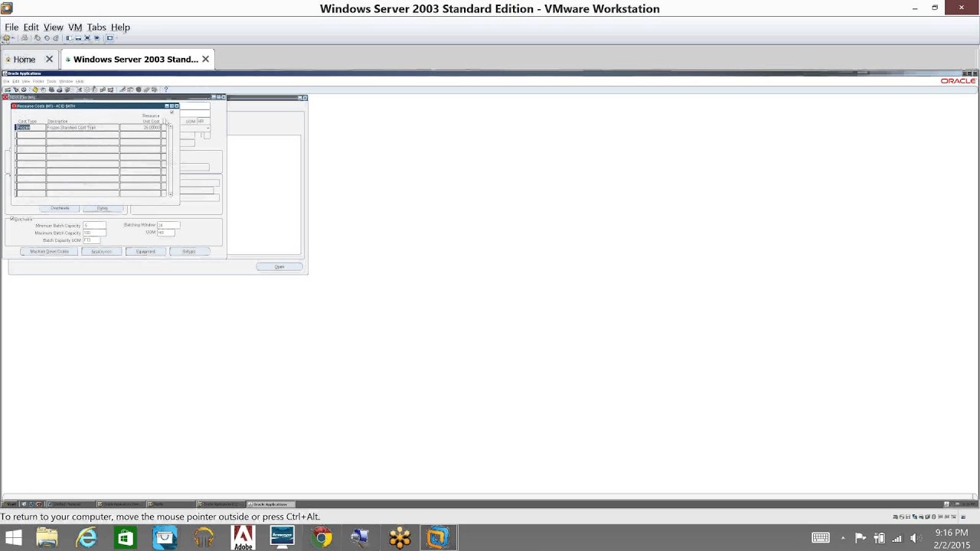Click the Rates button

pos(103,208)
